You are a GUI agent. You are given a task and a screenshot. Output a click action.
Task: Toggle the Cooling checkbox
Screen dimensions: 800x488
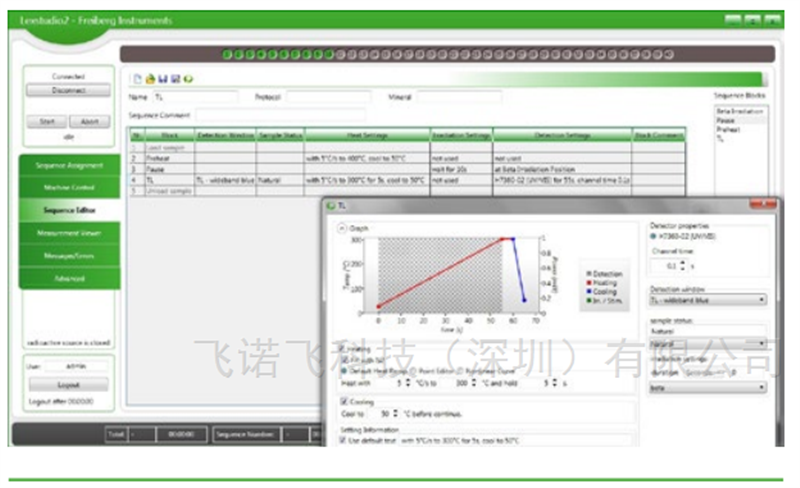coord(343,402)
